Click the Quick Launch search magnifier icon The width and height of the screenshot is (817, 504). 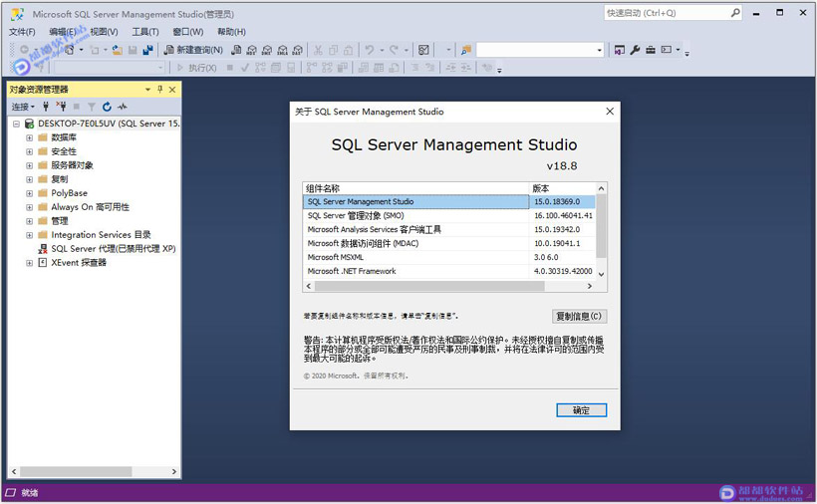(x=735, y=13)
